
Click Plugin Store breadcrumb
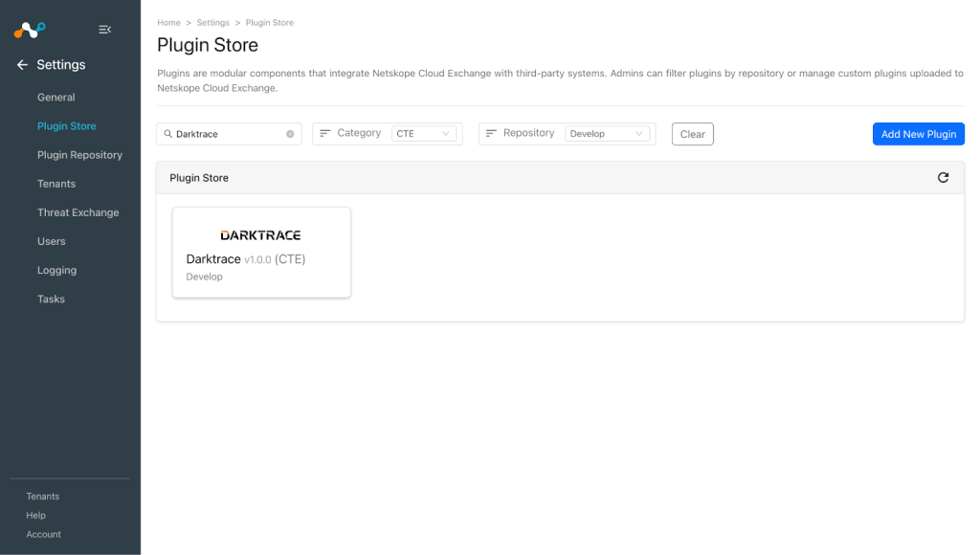pyautogui.click(x=269, y=23)
